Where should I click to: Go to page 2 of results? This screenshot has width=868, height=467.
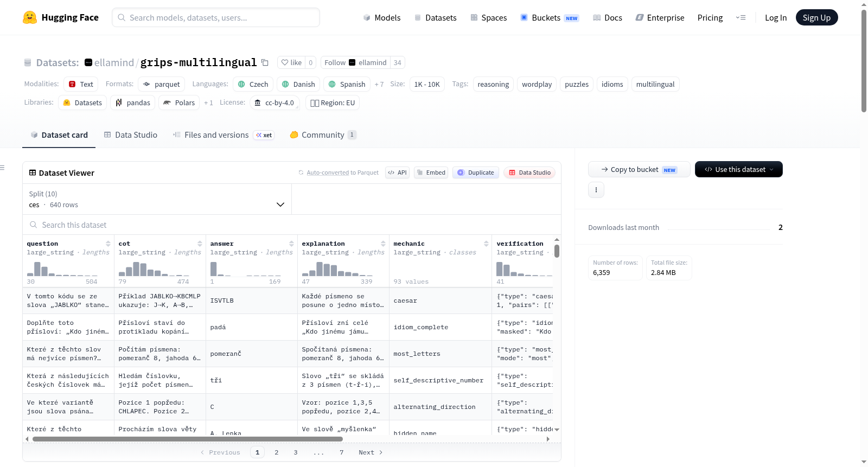click(x=277, y=452)
